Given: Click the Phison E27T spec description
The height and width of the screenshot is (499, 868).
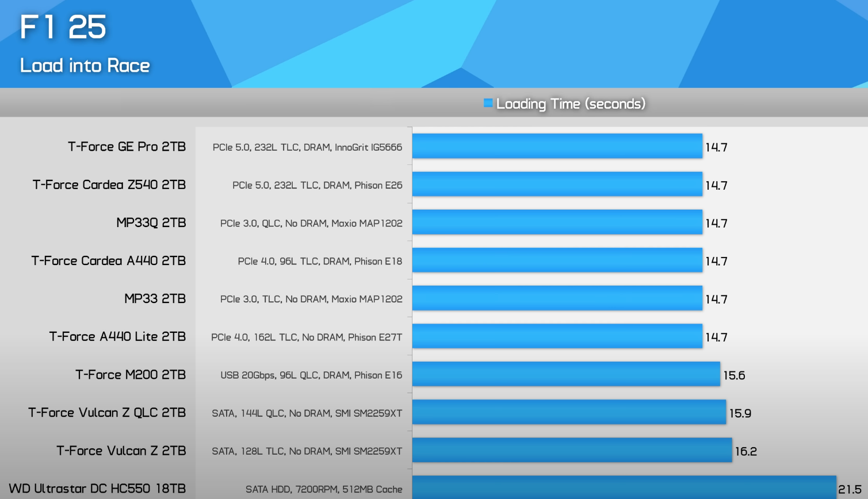Looking at the screenshot, I should coord(307,337).
